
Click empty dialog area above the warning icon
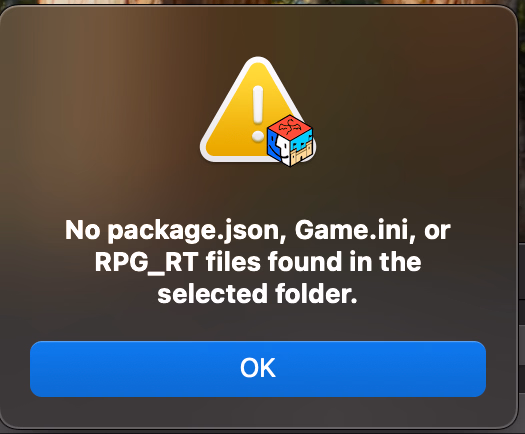258,30
